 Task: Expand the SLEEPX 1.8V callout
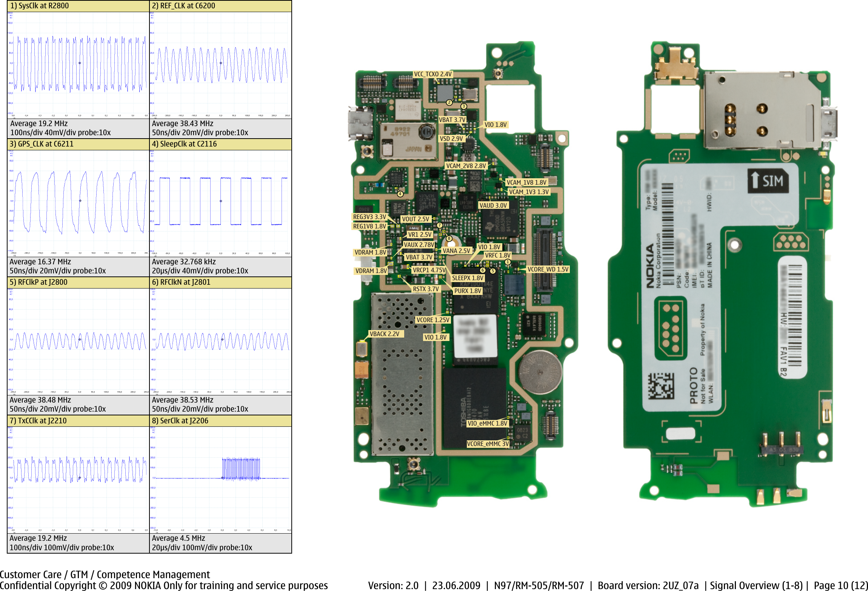click(468, 278)
